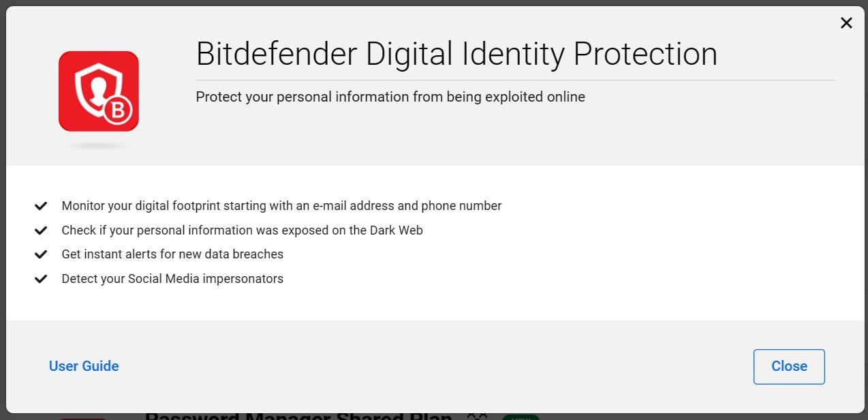Click the checkmark beside the Dark Web item
Viewport: 868px width, 420px height.
pyautogui.click(x=41, y=230)
